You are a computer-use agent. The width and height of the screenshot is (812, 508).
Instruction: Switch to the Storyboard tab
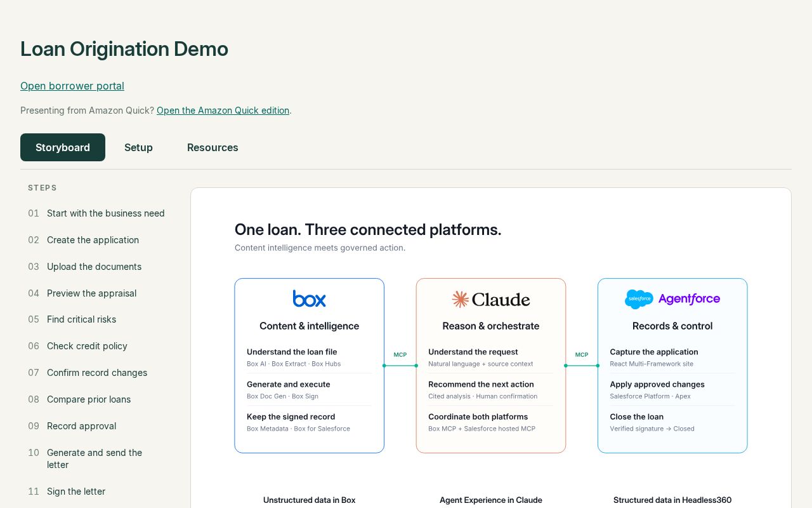coord(63,147)
